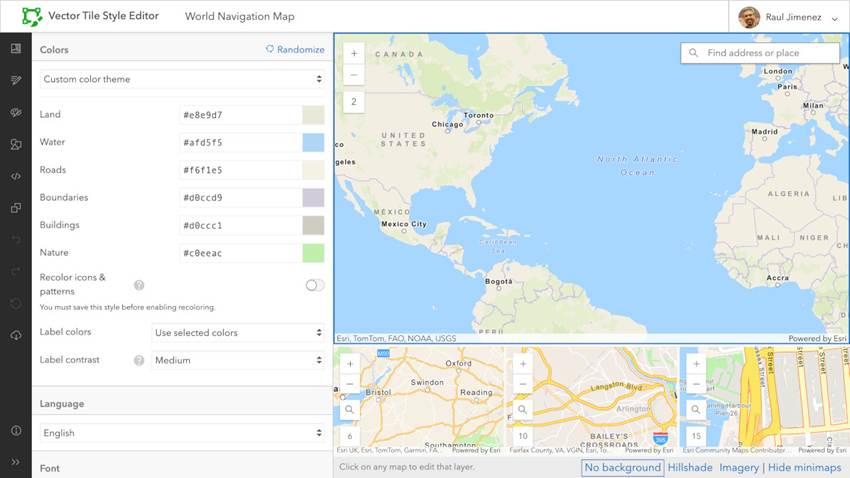Open the info icon in sidebar
This screenshot has height=478, width=850.
[16, 430]
